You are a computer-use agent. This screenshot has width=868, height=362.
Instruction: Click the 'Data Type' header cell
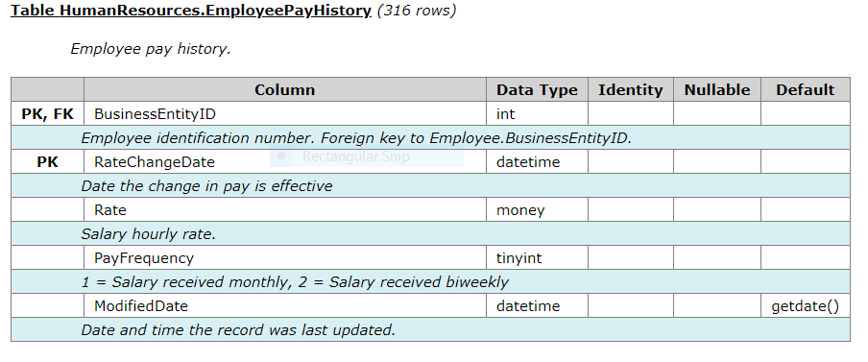[537, 89]
